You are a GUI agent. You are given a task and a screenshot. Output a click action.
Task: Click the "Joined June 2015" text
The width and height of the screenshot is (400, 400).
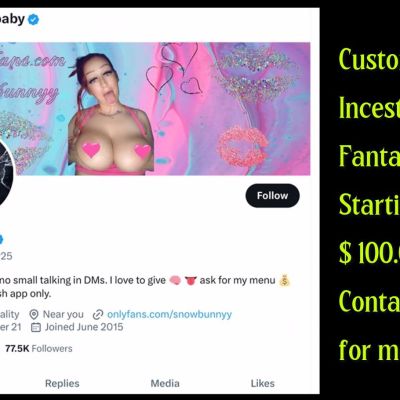coord(84,327)
